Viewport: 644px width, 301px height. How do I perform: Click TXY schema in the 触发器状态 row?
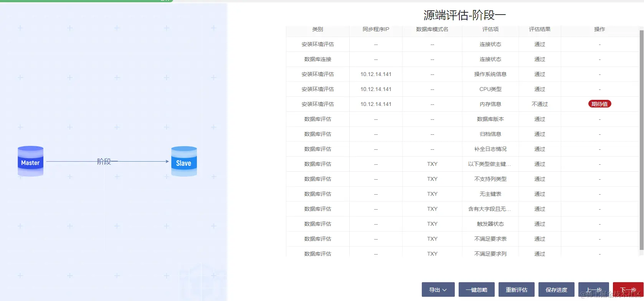432,224
